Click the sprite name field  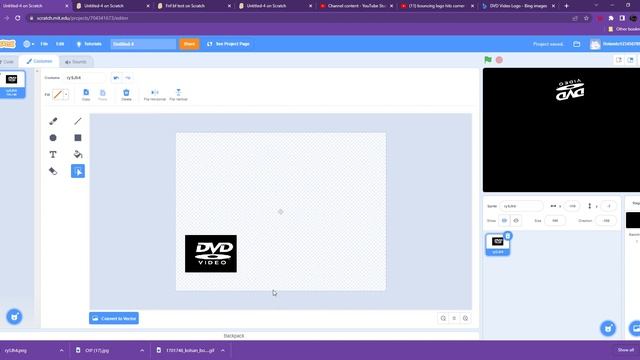pos(521,206)
